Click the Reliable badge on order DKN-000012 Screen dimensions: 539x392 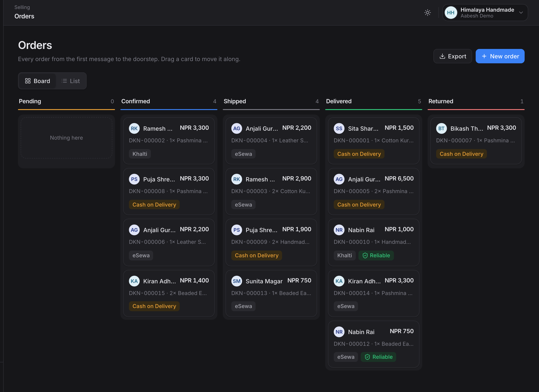click(378, 357)
